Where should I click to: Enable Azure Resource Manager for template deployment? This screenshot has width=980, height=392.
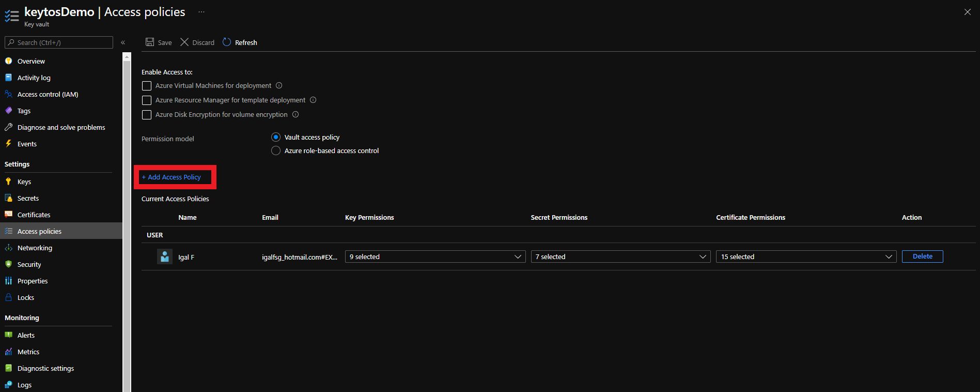coord(147,100)
